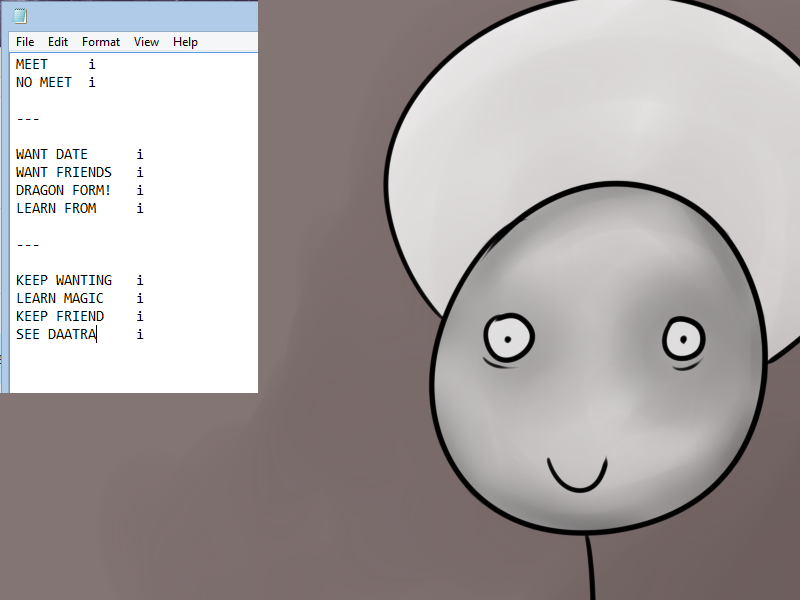This screenshot has height=600, width=800.
Task: Click the "WANT DATE" text line
Action: [52, 154]
